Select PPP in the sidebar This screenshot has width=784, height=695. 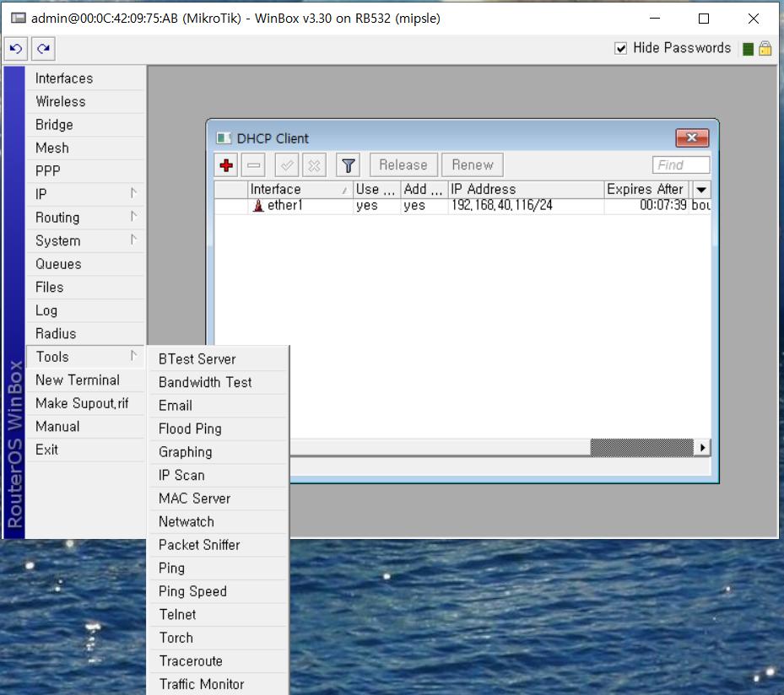(85, 171)
